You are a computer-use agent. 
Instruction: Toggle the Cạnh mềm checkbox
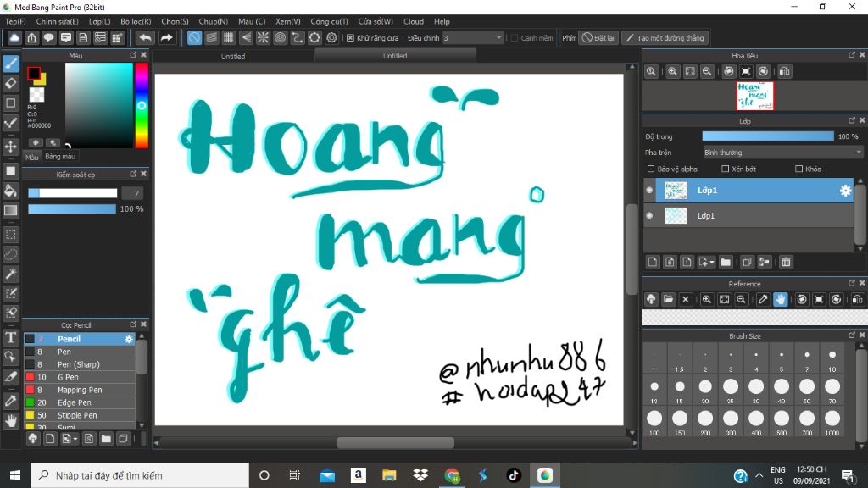[515, 38]
